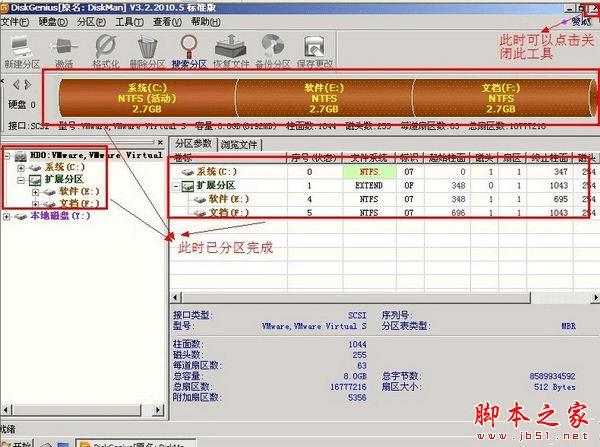Click the 8589934592 total bytes value
This screenshot has width=600, height=447.
553,376
